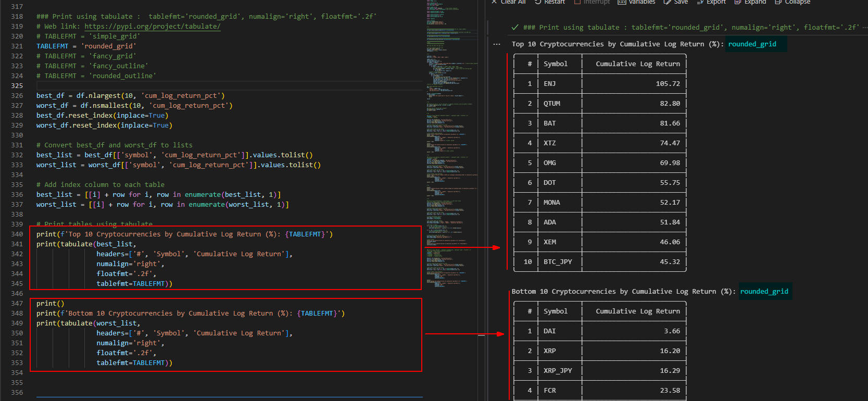868x401 pixels.
Task: Click the ADA symbol cell
Action: tap(549, 222)
